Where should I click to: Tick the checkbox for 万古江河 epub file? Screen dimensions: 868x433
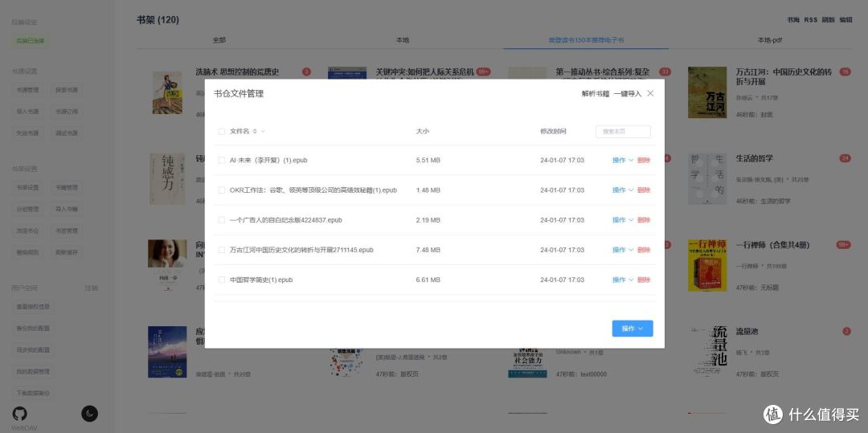222,250
